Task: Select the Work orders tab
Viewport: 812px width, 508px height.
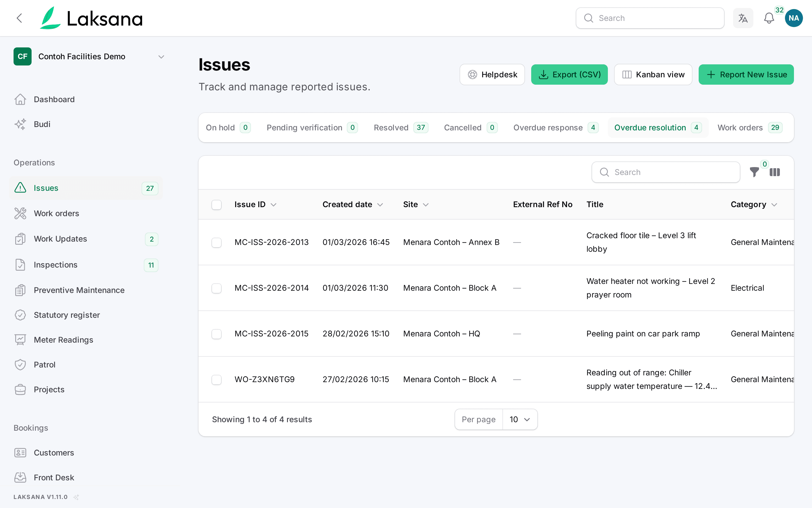Action: 750,128
